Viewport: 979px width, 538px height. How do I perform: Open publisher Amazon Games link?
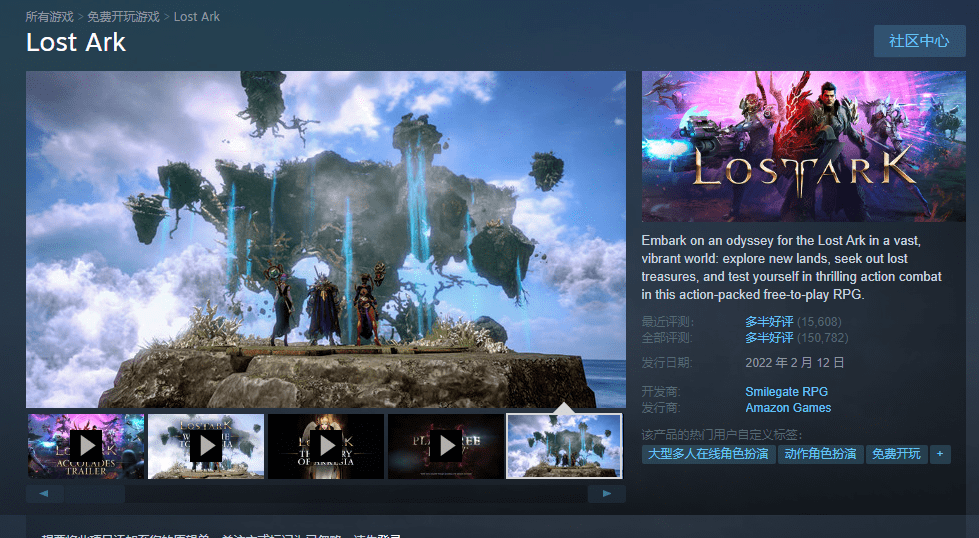tap(788, 408)
